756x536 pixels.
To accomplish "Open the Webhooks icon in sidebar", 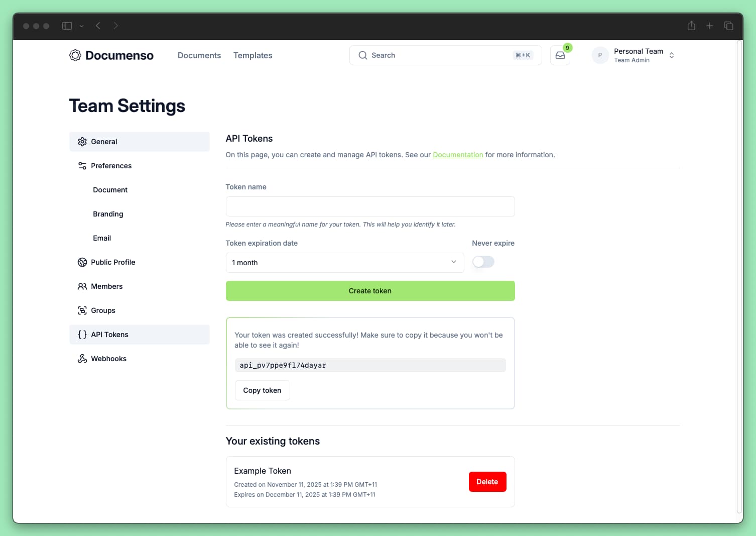I will [82, 358].
